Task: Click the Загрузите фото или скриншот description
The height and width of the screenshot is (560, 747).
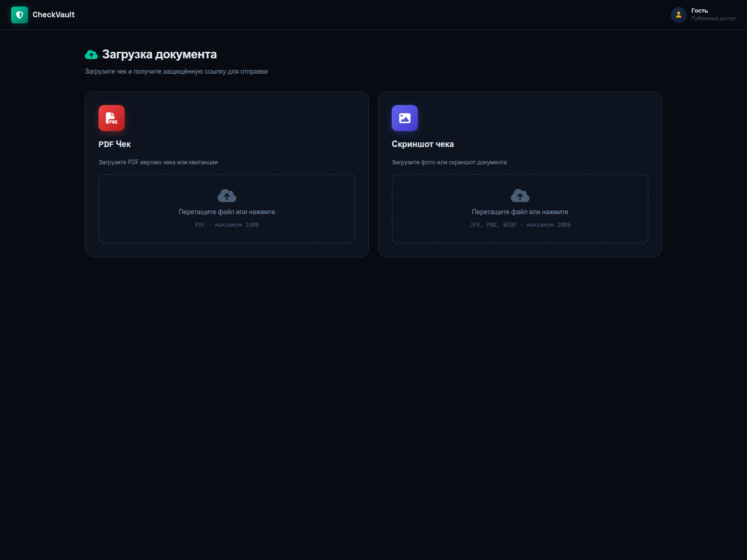Action: (449, 162)
